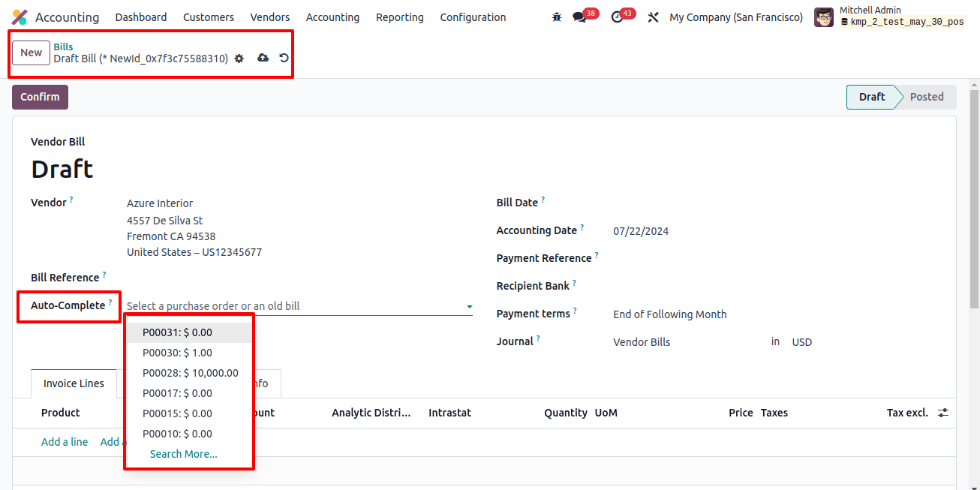Open Customers menu
Viewport: 980px width, 490px height.
(x=209, y=17)
